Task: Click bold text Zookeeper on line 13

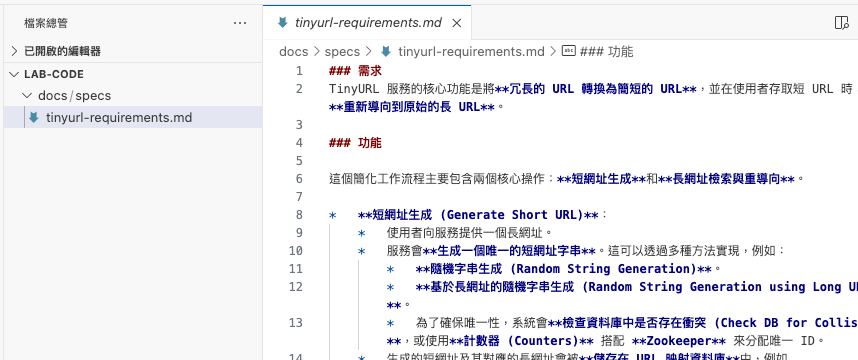Action: tap(679, 341)
